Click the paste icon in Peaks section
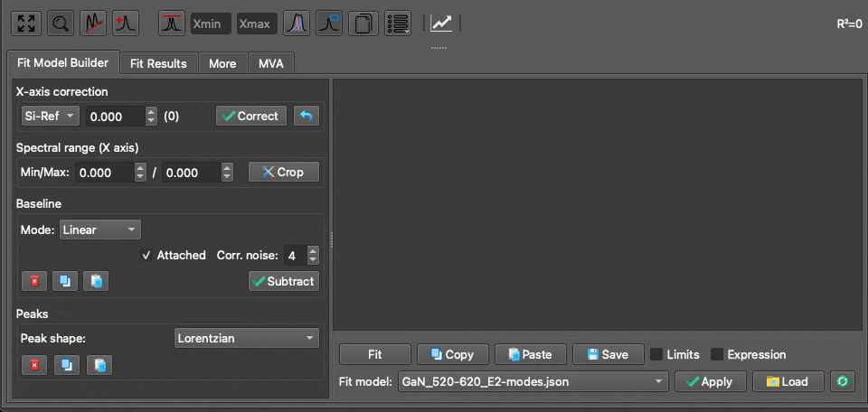Screen dimensions: 868x412 click(x=99, y=365)
